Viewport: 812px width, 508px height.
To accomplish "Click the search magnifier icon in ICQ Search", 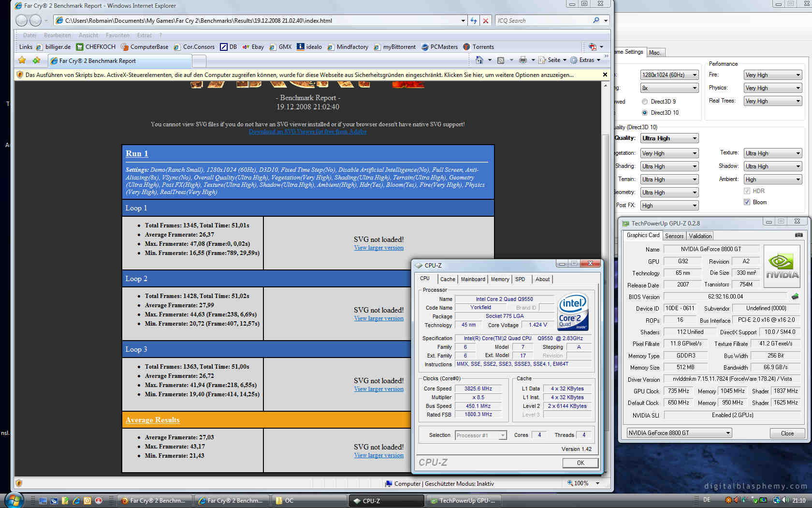I will [596, 20].
